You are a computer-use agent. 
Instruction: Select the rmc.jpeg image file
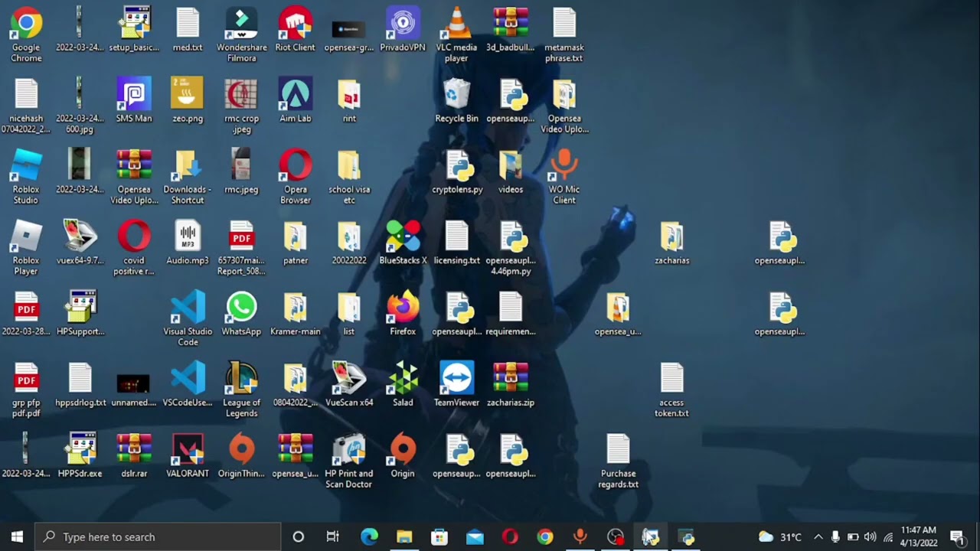pos(241,171)
